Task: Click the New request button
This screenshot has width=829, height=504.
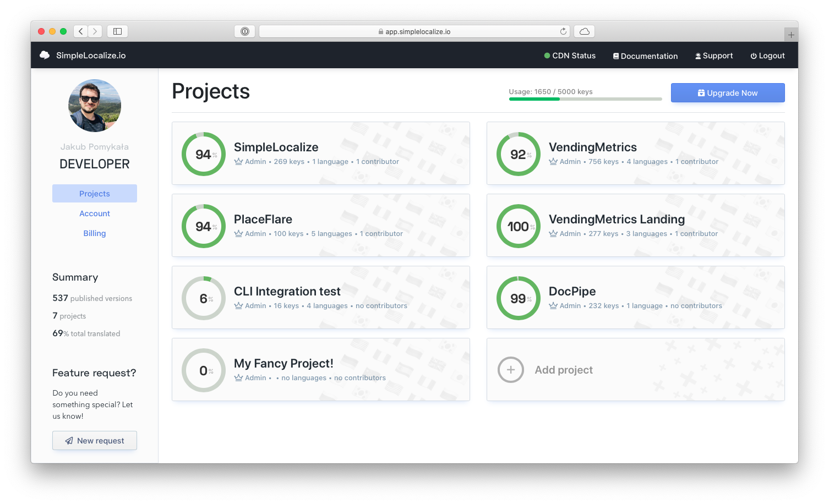Action: click(95, 441)
